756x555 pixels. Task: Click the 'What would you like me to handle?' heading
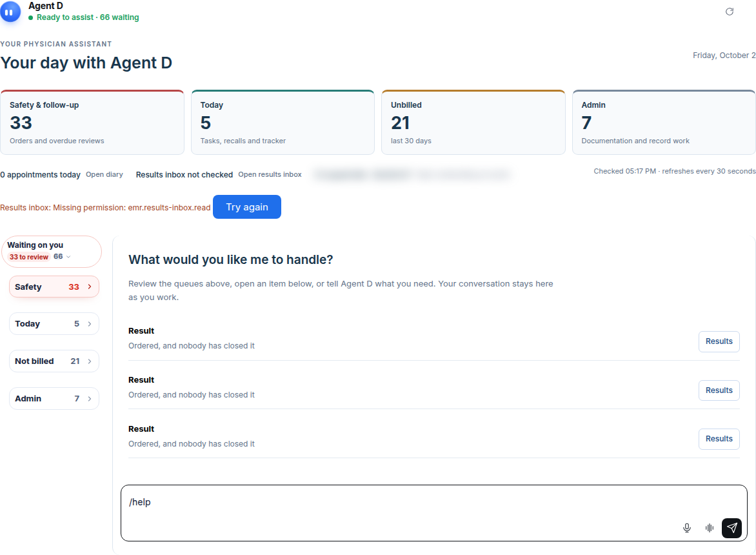(230, 260)
